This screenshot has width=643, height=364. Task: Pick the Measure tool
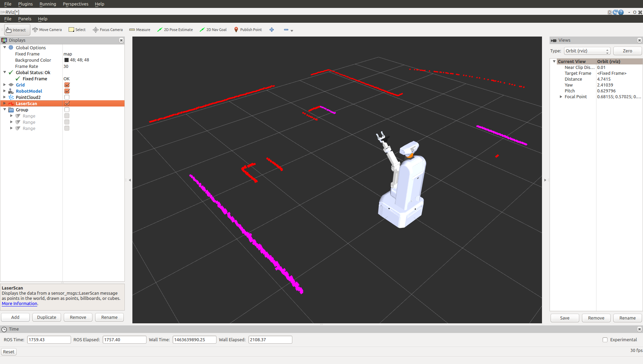pos(140,30)
